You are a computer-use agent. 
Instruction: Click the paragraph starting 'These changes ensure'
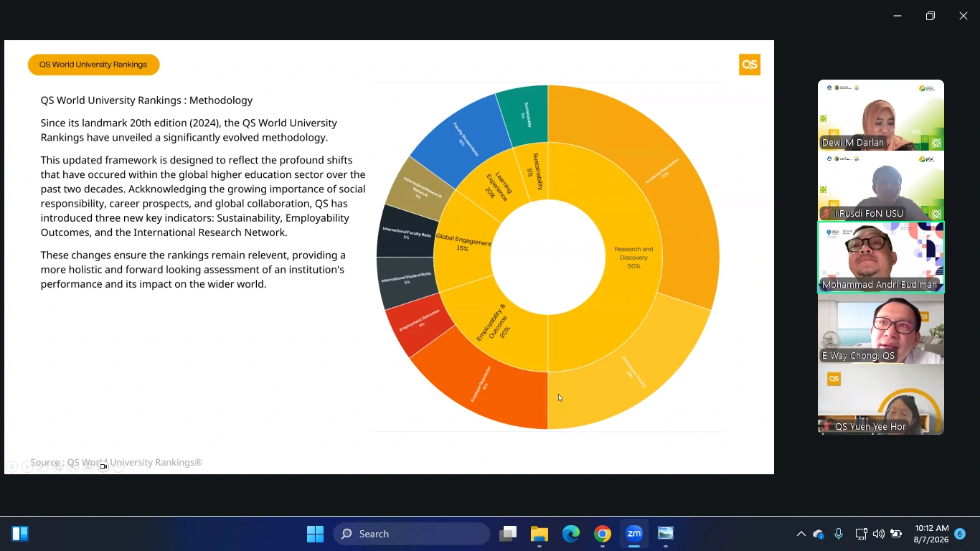pyautogui.click(x=193, y=270)
